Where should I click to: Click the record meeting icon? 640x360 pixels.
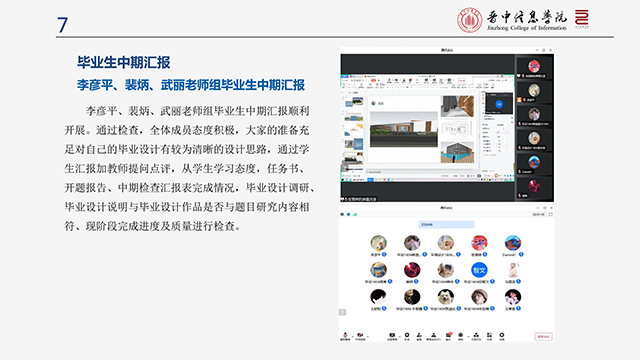460,336
